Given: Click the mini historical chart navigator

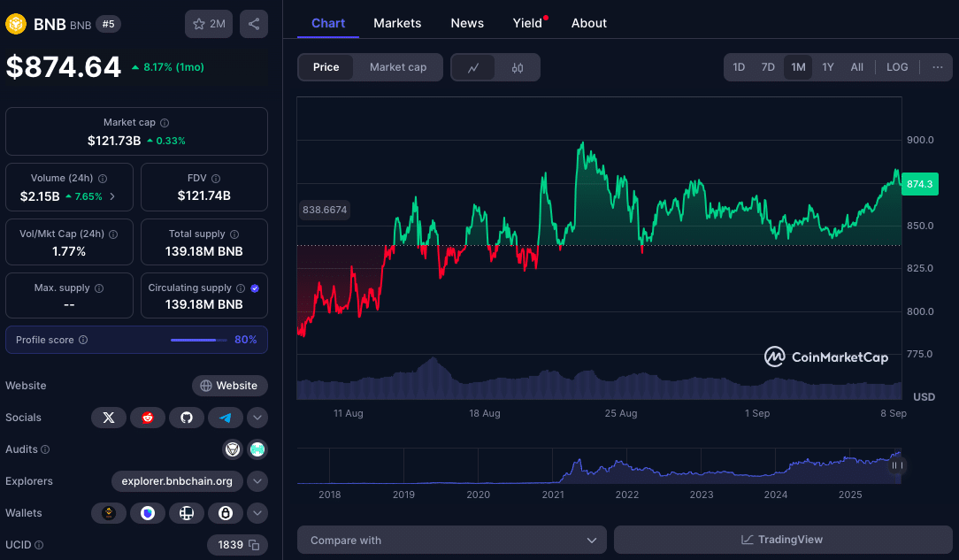Looking at the screenshot, I should [x=600, y=466].
